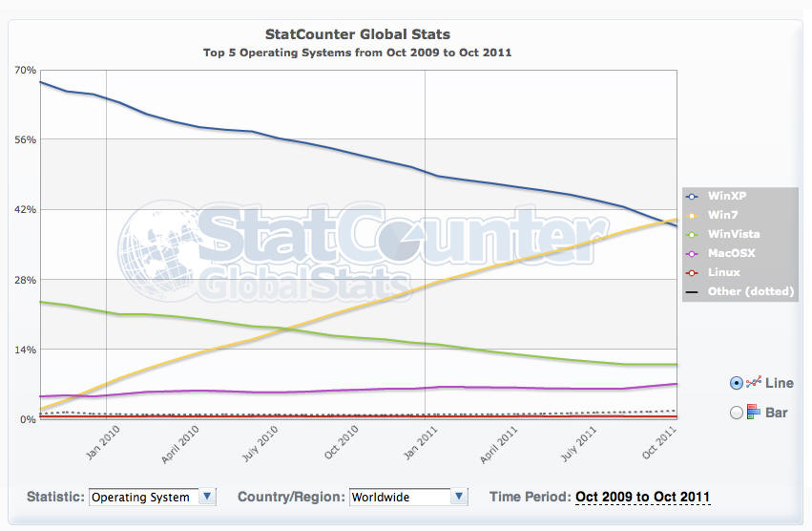812x531 pixels.
Task: Select the Bar radio button
Action: tap(736, 413)
